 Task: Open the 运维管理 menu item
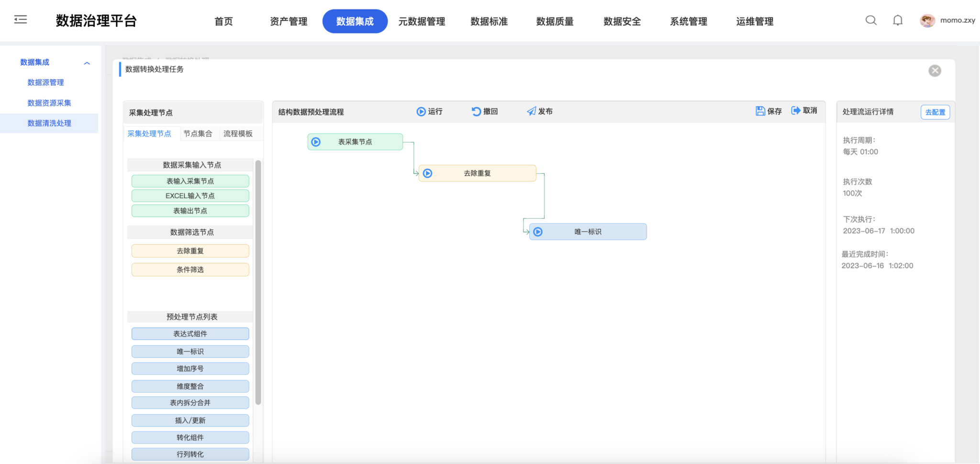754,21
